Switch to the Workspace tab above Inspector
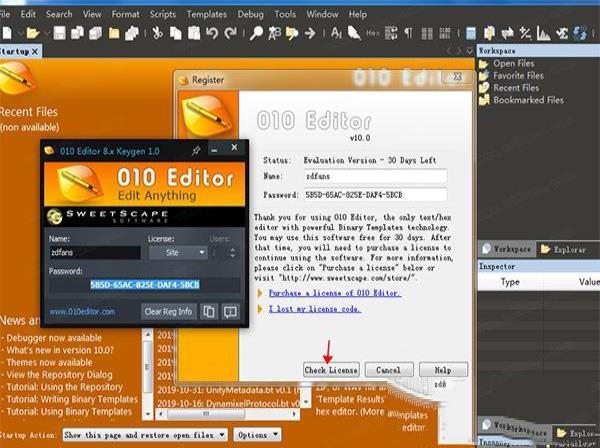 coord(507,249)
